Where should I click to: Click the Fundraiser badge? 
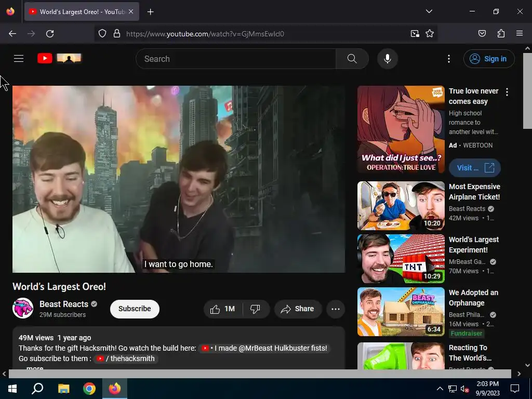click(x=466, y=334)
